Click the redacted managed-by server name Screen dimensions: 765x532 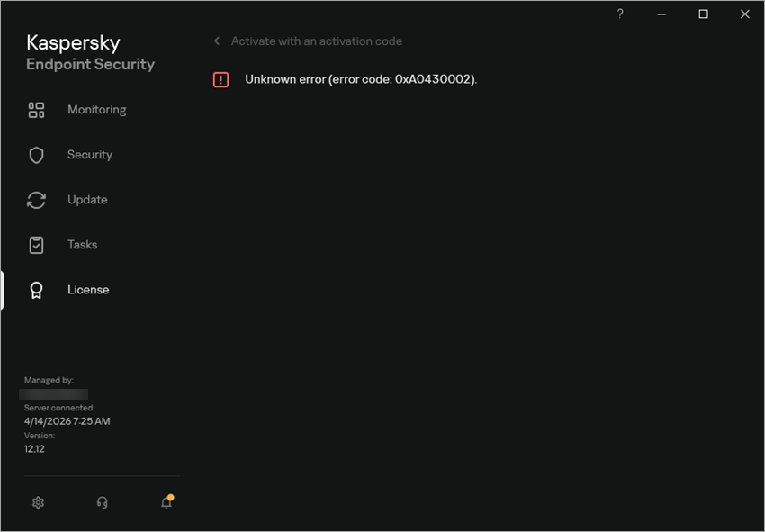tap(54, 394)
